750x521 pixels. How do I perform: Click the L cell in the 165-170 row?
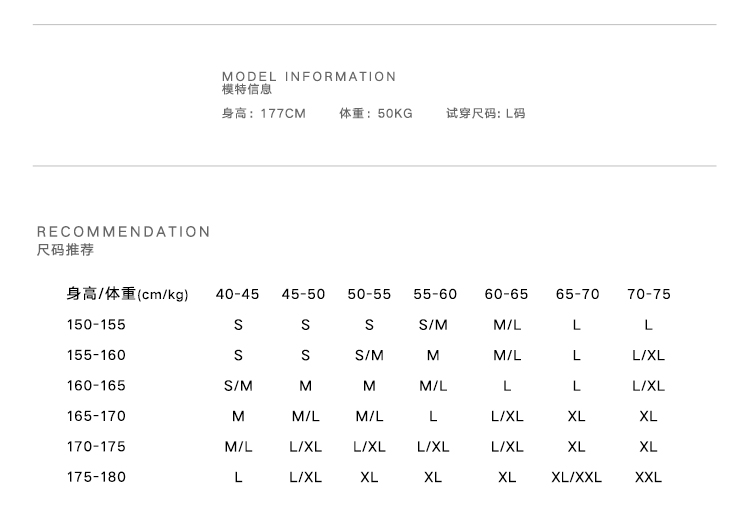(x=433, y=416)
